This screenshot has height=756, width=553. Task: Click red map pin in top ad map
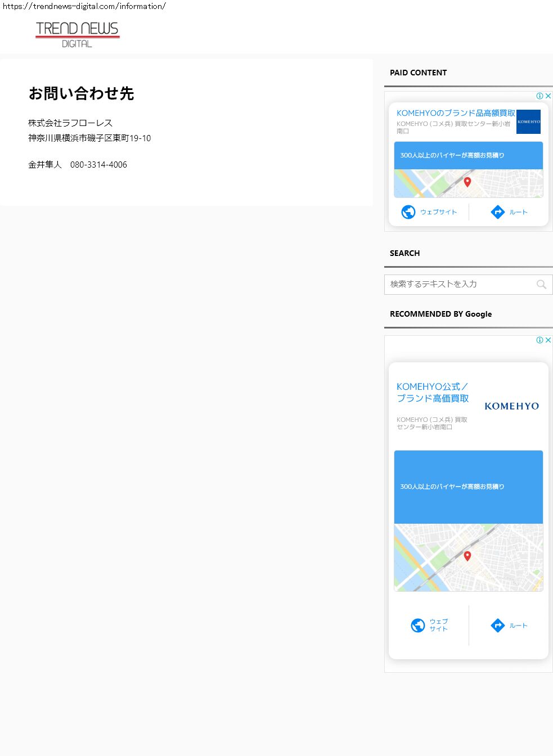467,182
